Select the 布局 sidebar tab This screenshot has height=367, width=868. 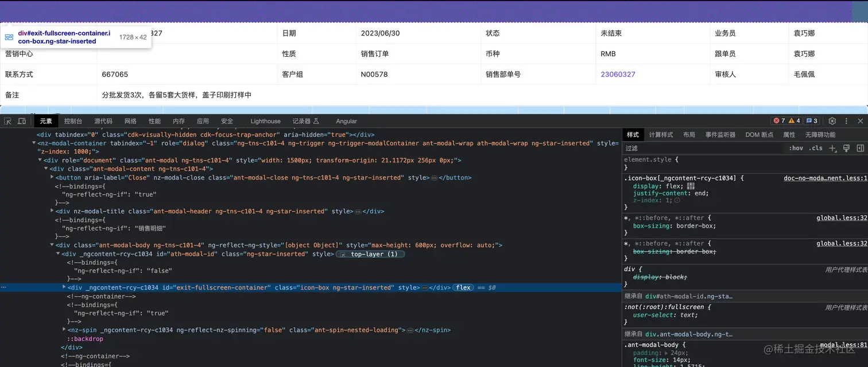(689, 135)
